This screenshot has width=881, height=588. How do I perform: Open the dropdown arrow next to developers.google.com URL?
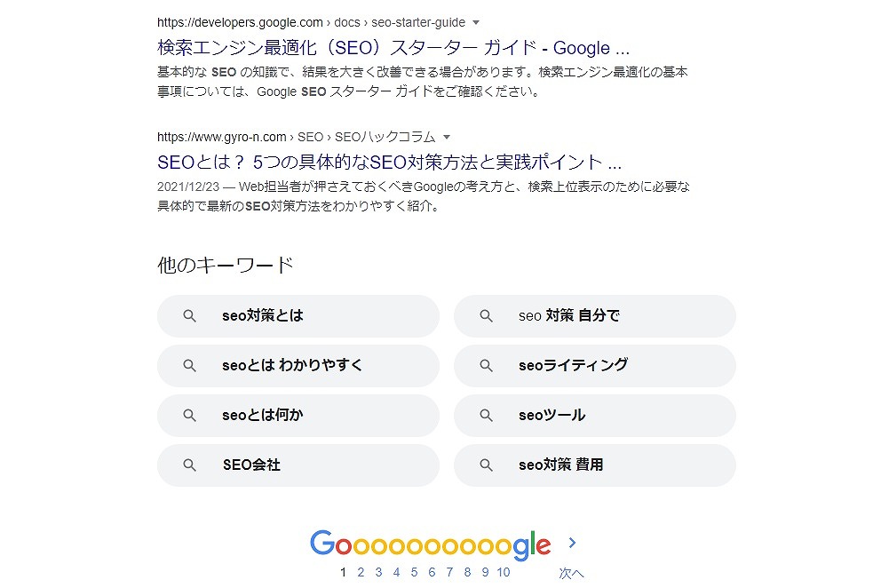pos(476,22)
